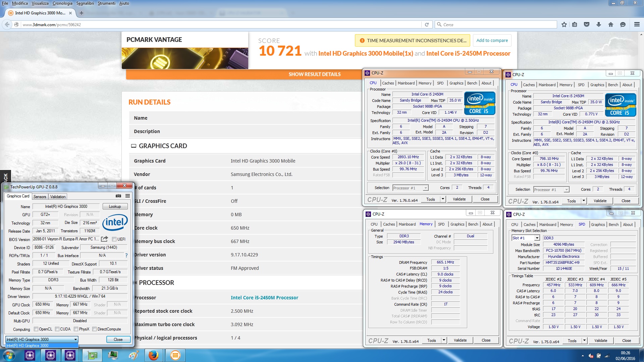Click Validate in top-left CPU-Z window

point(459,199)
